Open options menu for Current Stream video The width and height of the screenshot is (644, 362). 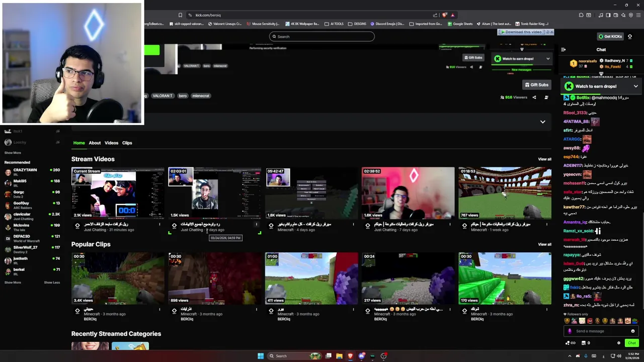point(160,224)
